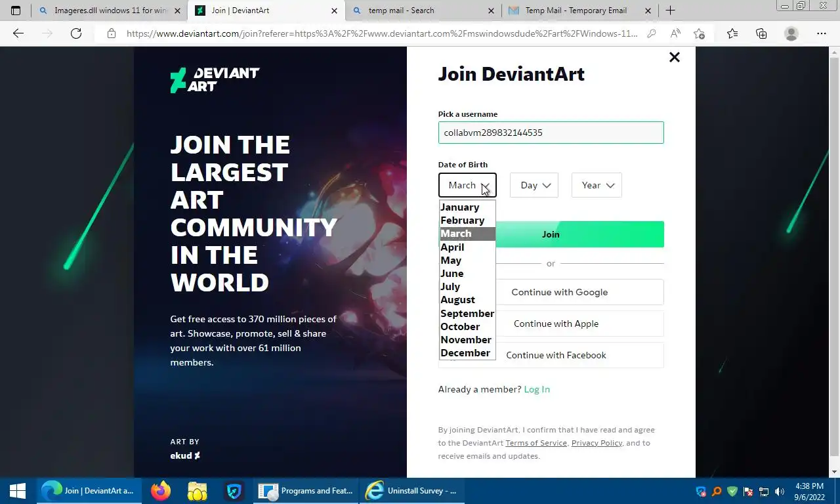Click the username input field
This screenshot has height=504, width=840.
point(551,133)
